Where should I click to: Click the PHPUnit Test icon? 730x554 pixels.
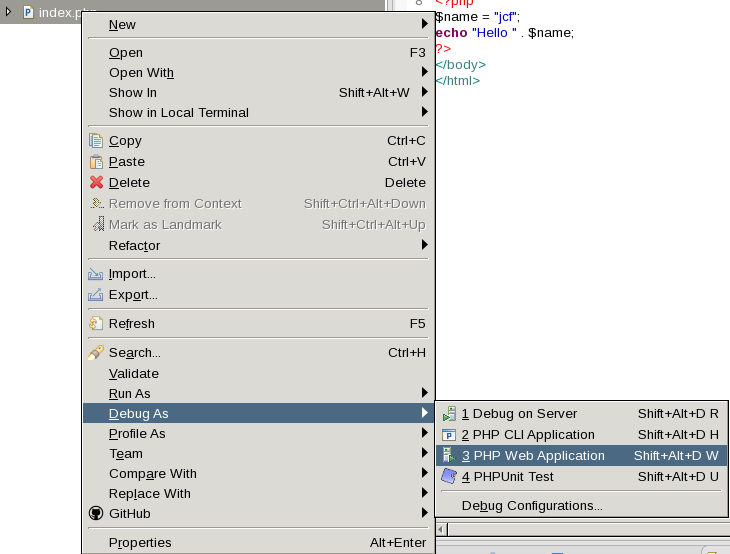tap(449, 476)
